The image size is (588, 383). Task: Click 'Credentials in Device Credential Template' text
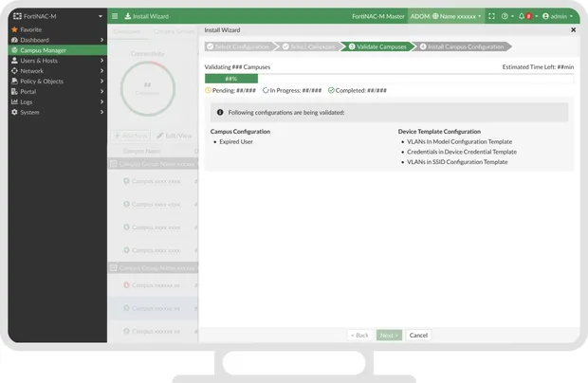click(x=462, y=152)
